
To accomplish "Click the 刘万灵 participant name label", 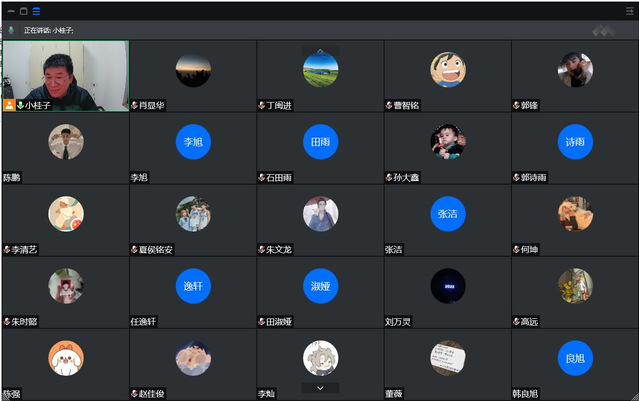I will 401,321.
